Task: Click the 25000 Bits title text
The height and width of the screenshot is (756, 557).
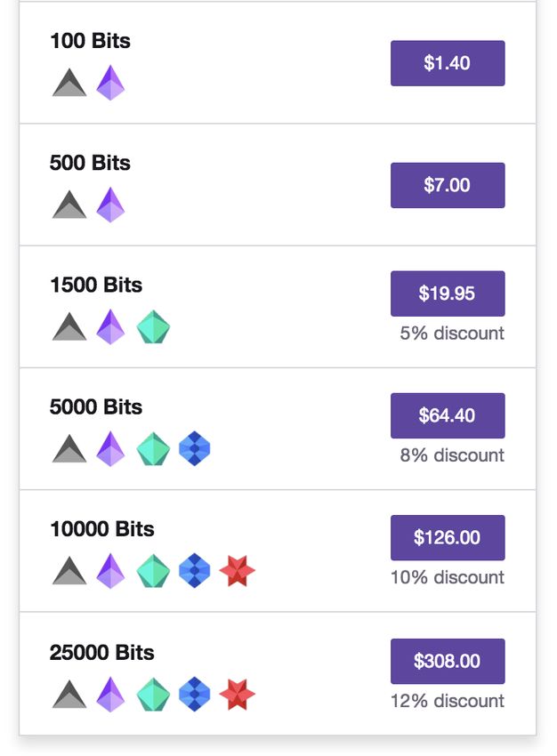Action: coord(101,652)
